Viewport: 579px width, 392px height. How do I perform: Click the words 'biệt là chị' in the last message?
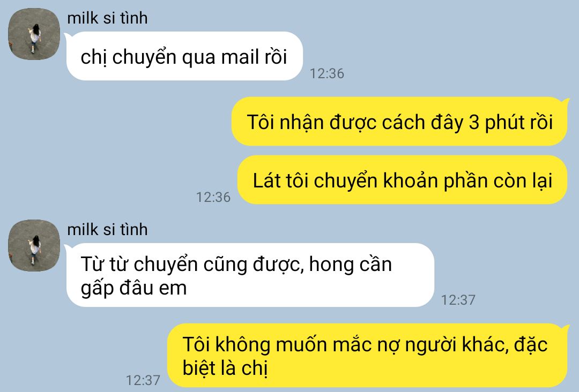(x=225, y=368)
